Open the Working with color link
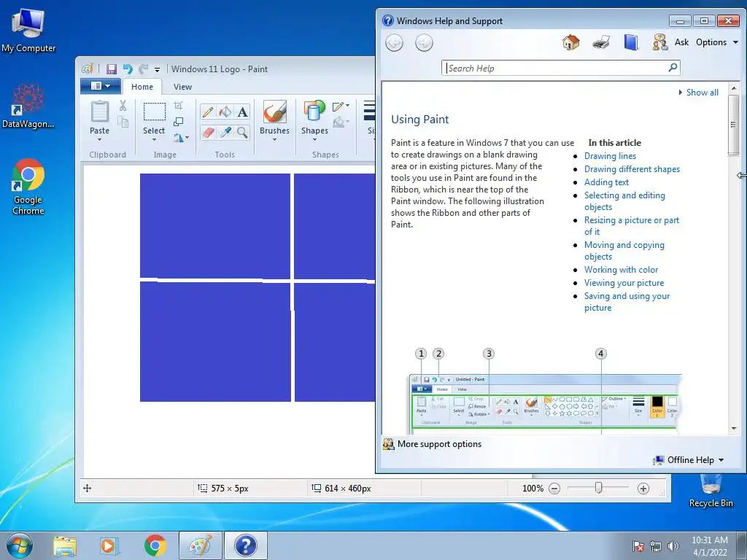The height and width of the screenshot is (560, 747). tap(621, 270)
